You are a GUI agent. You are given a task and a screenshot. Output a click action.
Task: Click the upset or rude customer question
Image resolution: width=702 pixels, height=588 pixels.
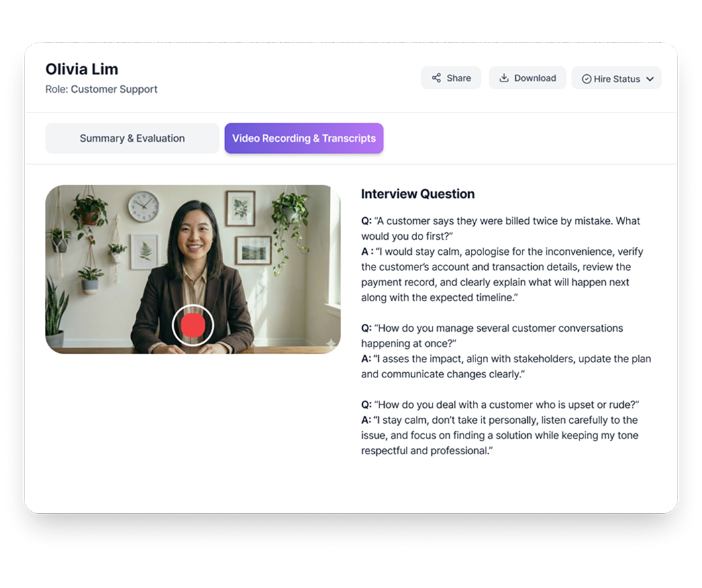click(500, 405)
